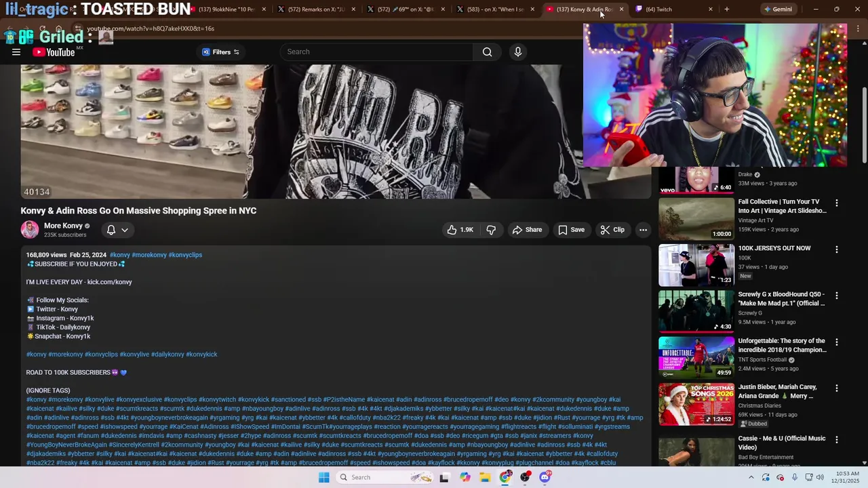
Task: Open the options menu for the Unforgettable video
Action: 836,342
